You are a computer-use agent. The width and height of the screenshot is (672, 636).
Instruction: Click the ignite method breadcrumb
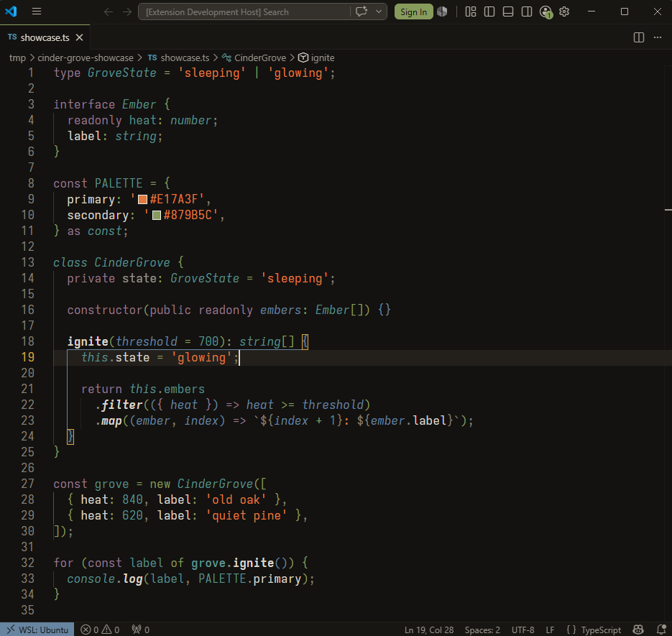tap(316, 58)
